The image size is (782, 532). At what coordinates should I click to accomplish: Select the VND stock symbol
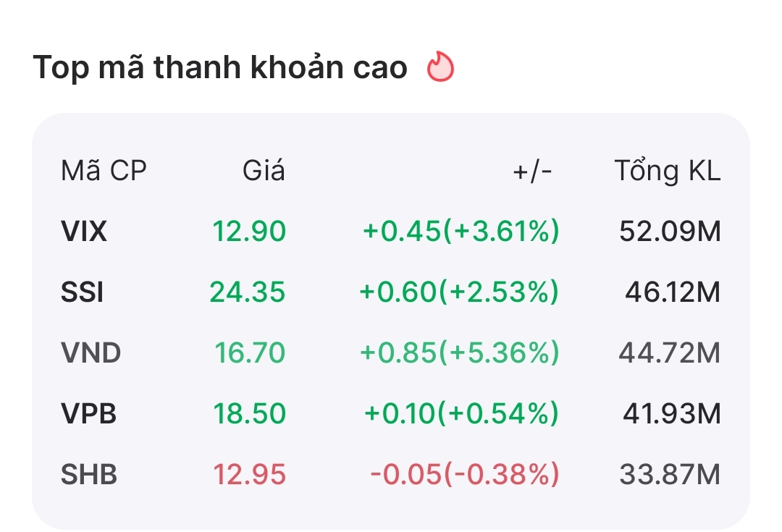pyautogui.click(x=91, y=353)
